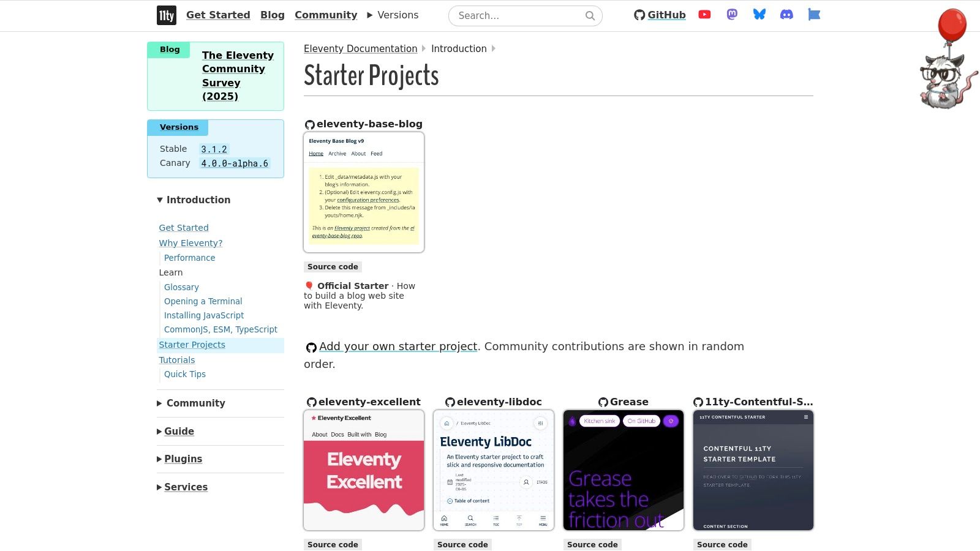980x551 pixels.
Task: Click the 11ty logo in the header
Action: coord(166,15)
